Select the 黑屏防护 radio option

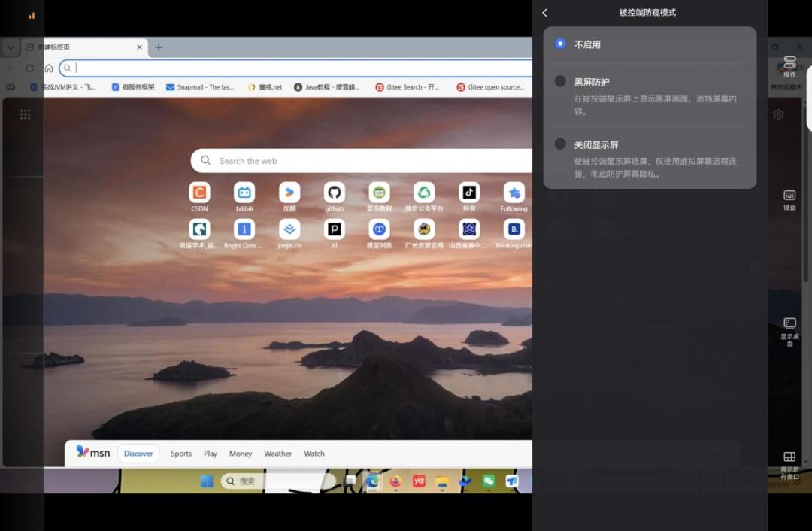tap(560, 81)
